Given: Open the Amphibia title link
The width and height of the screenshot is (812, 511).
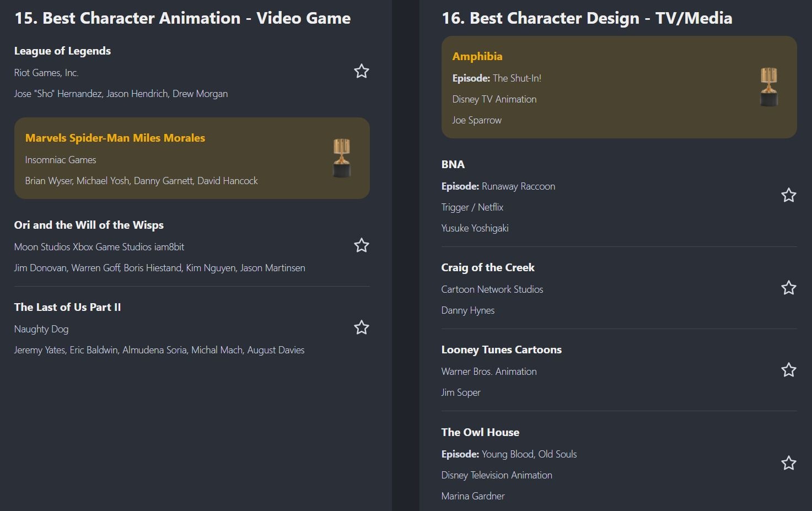Looking at the screenshot, I should [477, 56].
